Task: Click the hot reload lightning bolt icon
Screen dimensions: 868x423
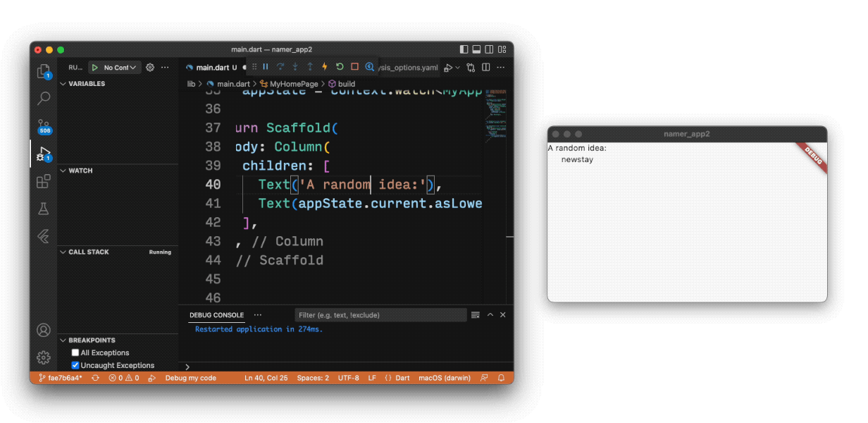Action: point(325,67)
